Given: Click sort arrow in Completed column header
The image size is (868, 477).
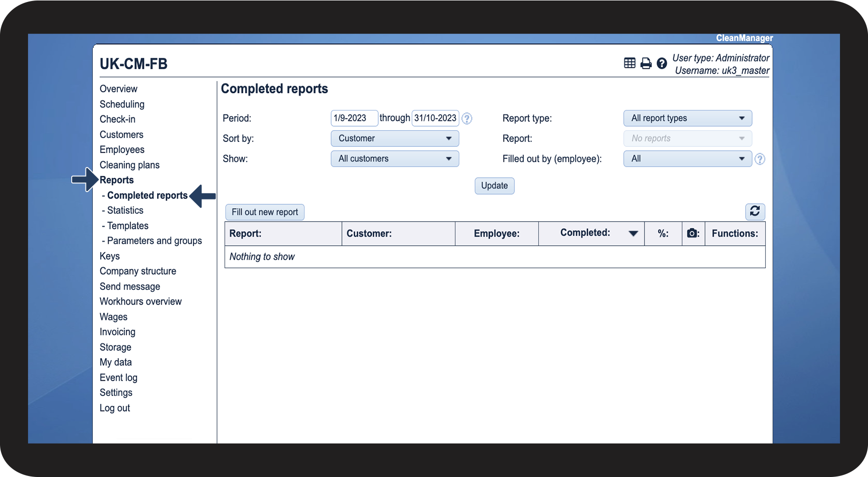Looking at the screenshot, I should click(x=633, y=233).
